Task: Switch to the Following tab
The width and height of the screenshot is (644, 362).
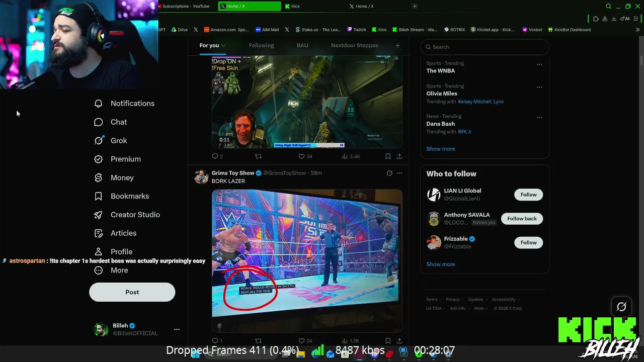Action: pos(262,45)
